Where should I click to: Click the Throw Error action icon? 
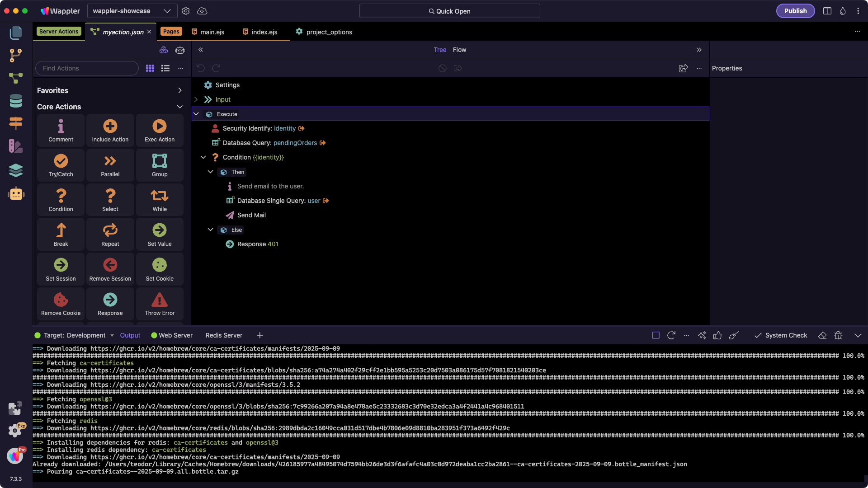click(159, 300)
